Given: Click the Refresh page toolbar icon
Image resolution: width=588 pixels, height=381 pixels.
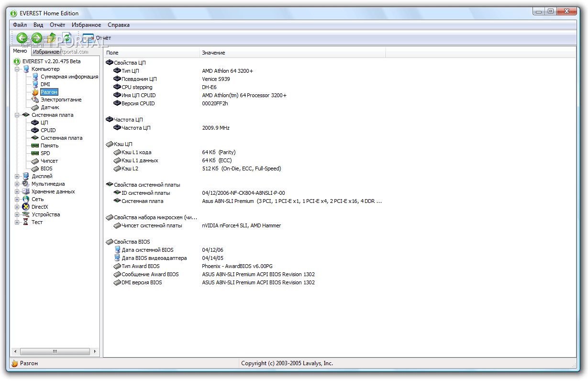Looking at the screenshot, I should 67,37.
